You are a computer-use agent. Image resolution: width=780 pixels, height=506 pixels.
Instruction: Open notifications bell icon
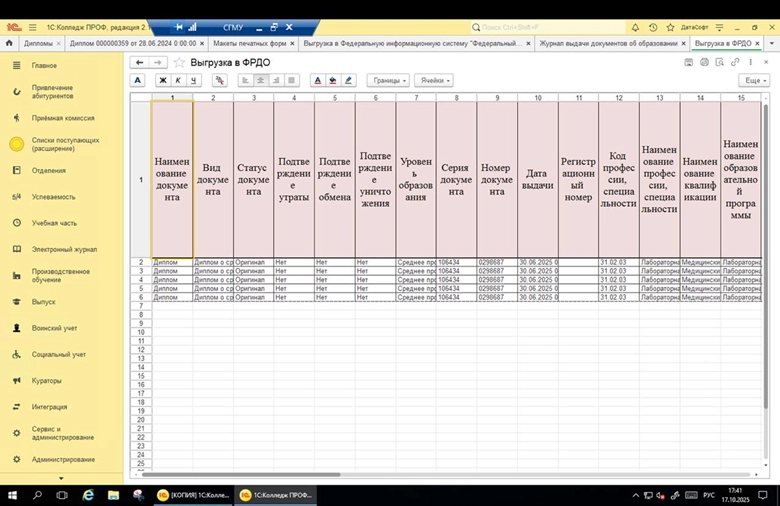(x=635, y=27)
